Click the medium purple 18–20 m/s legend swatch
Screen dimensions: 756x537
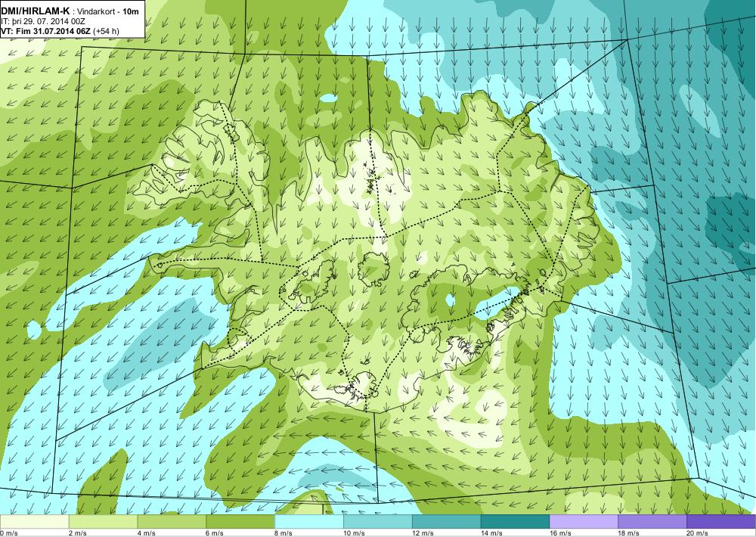[x=652, y=522]
